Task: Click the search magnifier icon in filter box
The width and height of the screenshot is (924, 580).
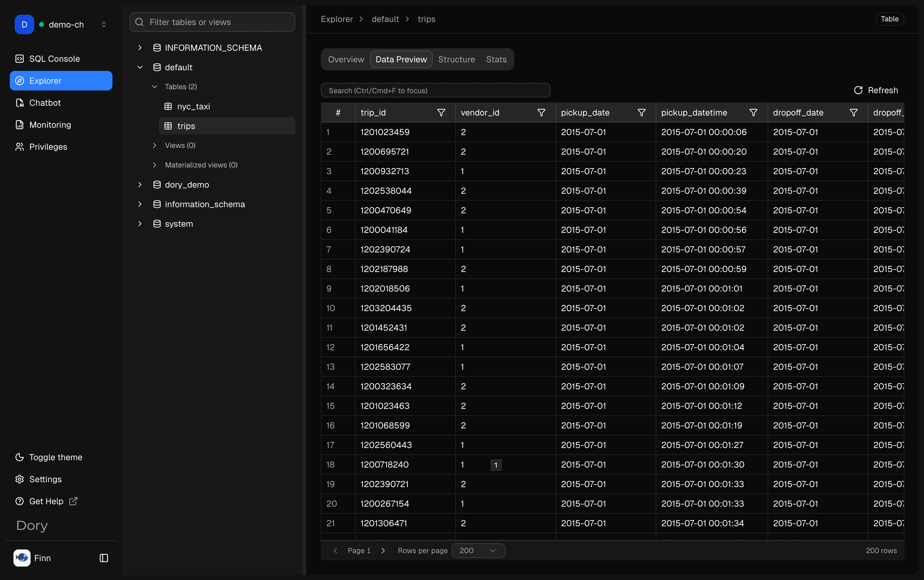Action: click(x=140, y=22)
